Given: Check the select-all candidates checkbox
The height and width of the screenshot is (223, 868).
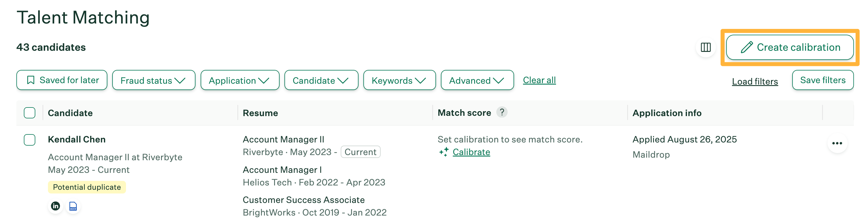Looking at the screenshot, I should pyautogui.click(x=29, y=113).
